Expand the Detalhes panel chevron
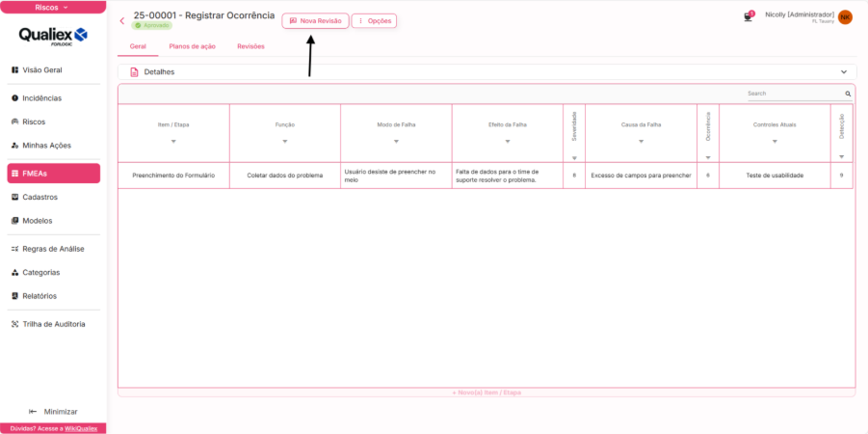 [844, 72]
